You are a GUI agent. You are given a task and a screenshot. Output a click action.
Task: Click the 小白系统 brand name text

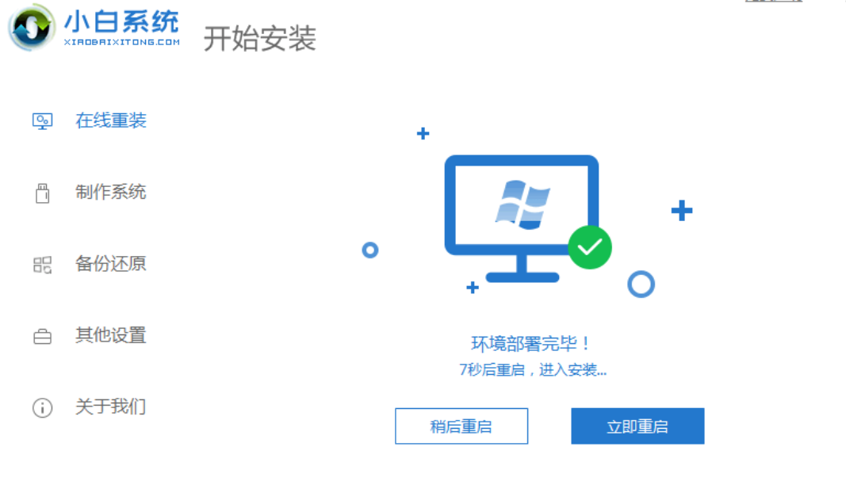tap(121, 21)
